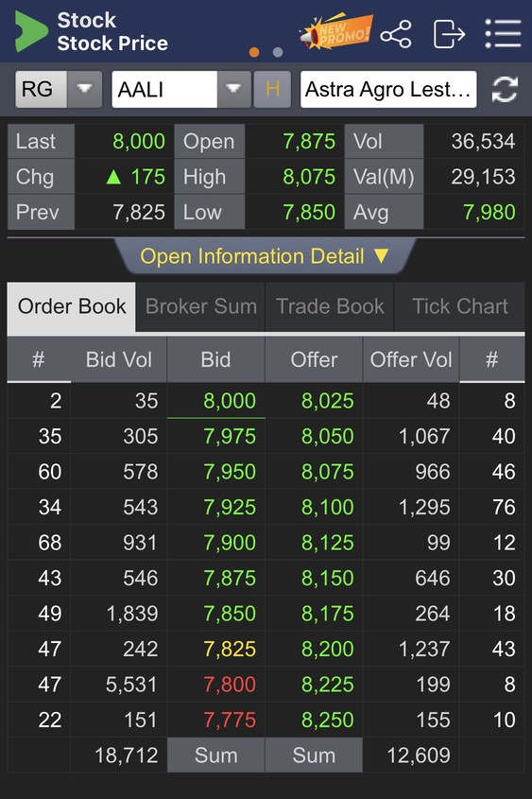Tap the logout exit icon
This screenshot has height=799, width=532.
tap(449, 34)
